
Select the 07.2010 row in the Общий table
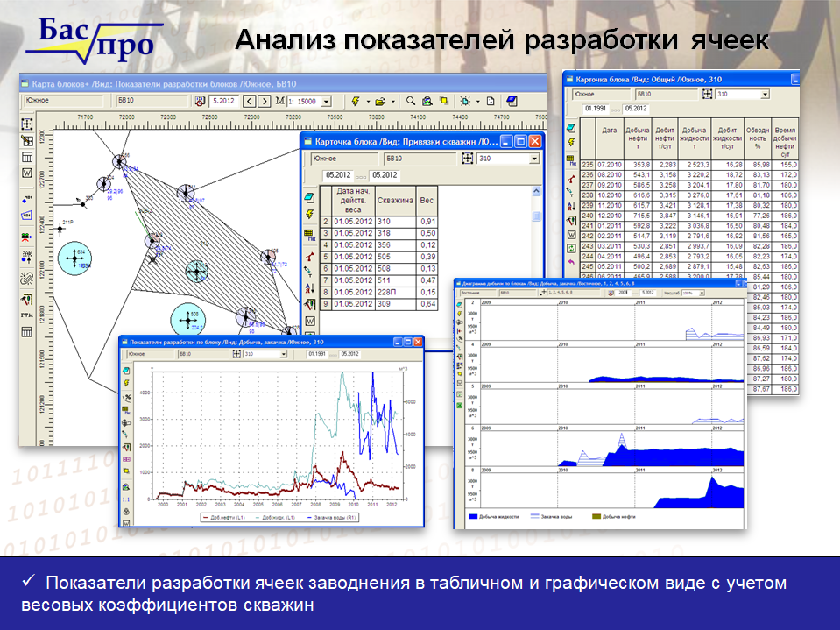(x=689, y=165)
